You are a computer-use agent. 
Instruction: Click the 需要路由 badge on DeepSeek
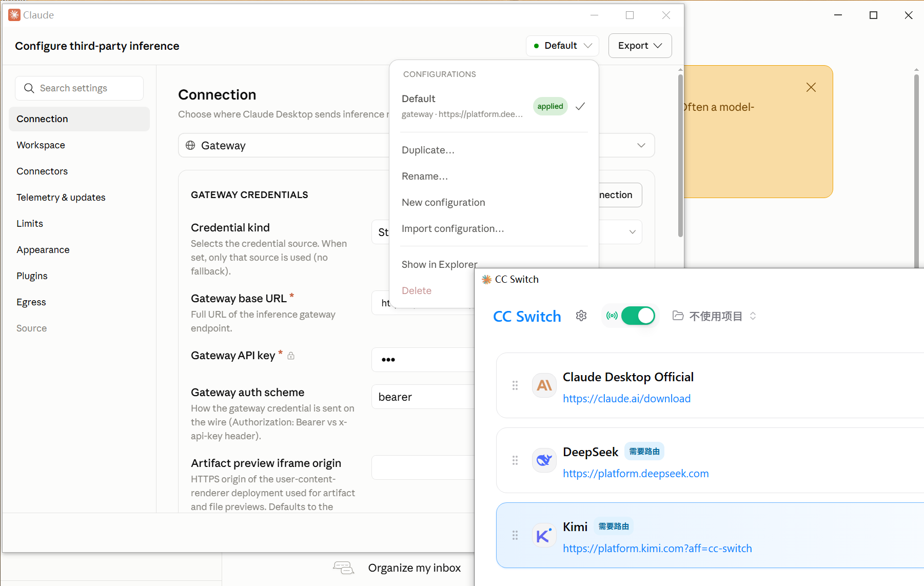coord(644,452)
